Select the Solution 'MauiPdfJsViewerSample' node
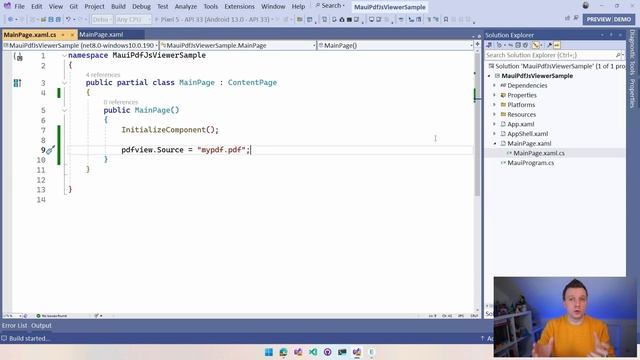The width and height of the screenshot is (640, 360). tap(557, 66)
